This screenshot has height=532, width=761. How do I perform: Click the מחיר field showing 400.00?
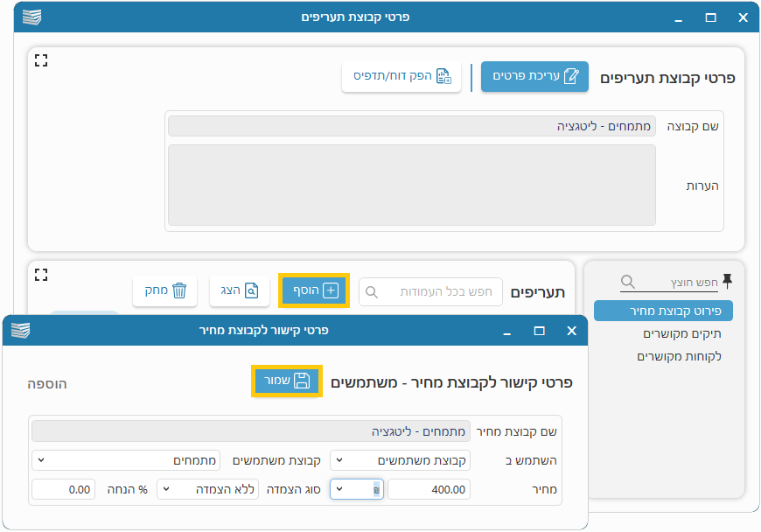[x=429, y=489]
